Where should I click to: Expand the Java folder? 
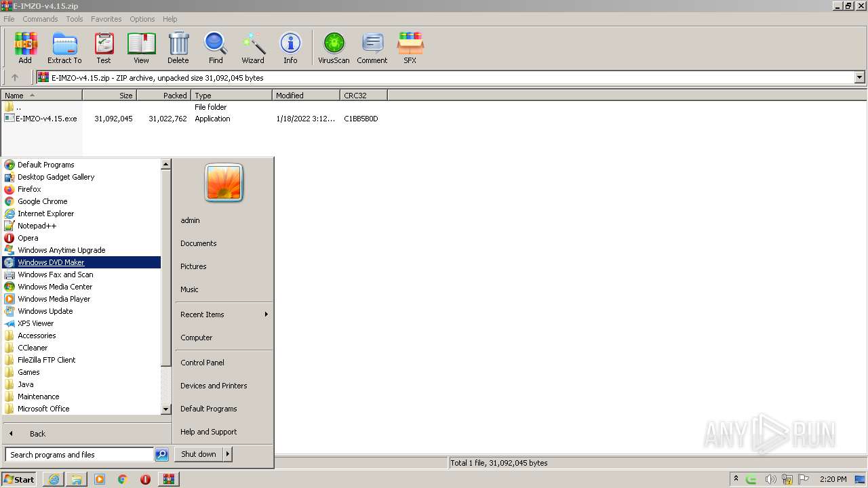click(x=81, y=384)
